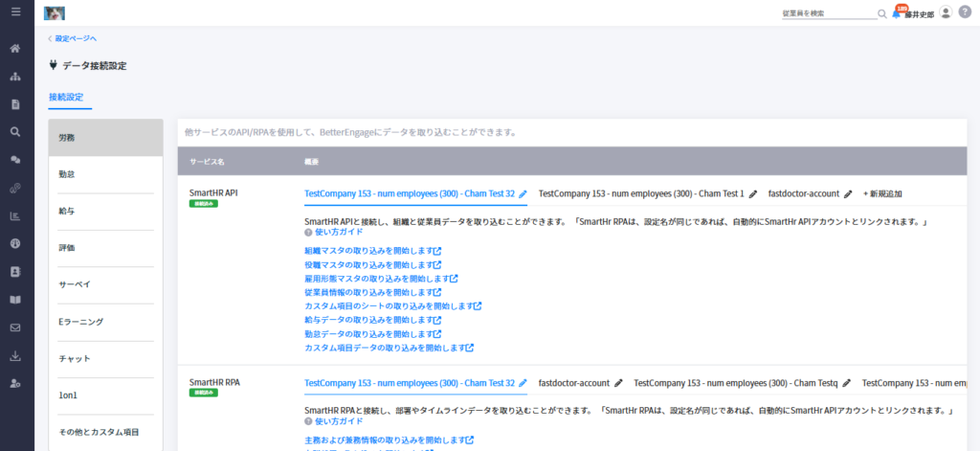Open the open-book sidebar icon

[16, 300]
